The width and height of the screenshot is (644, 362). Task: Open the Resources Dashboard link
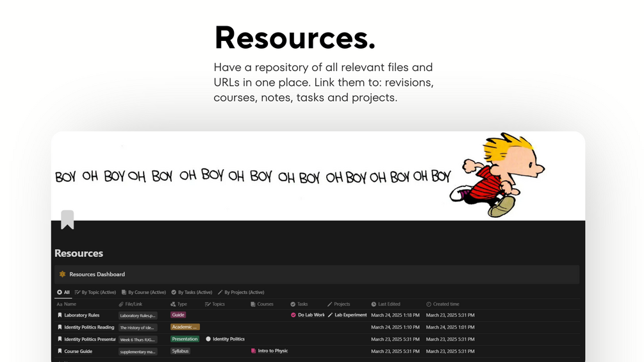coord(97,274)
